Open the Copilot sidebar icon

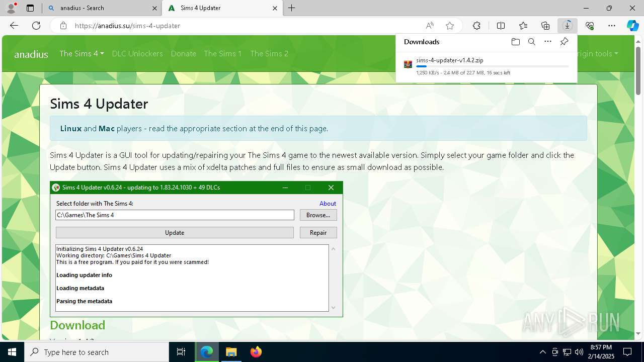pyautogui.click(x=632, y=26)
